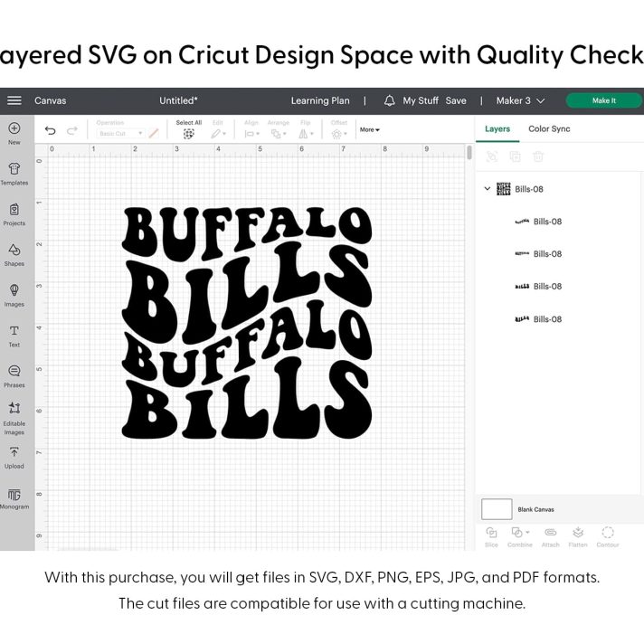Click Save in the header
This screenshot has width=644, height=644.
pyautogui.click(x=456, y=100)
